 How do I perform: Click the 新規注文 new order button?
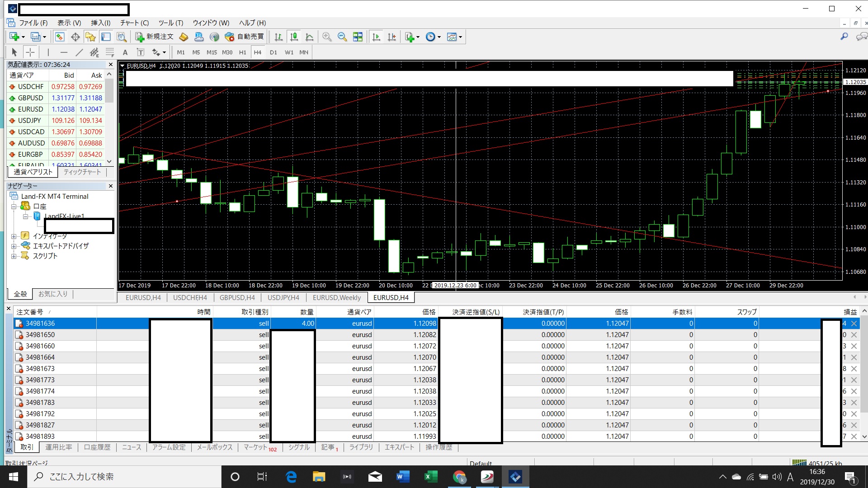155,37
